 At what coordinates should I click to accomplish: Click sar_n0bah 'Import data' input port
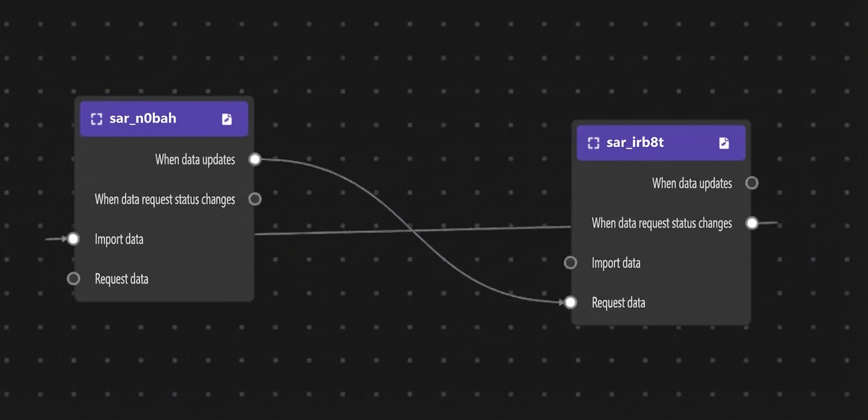(73, 239)
